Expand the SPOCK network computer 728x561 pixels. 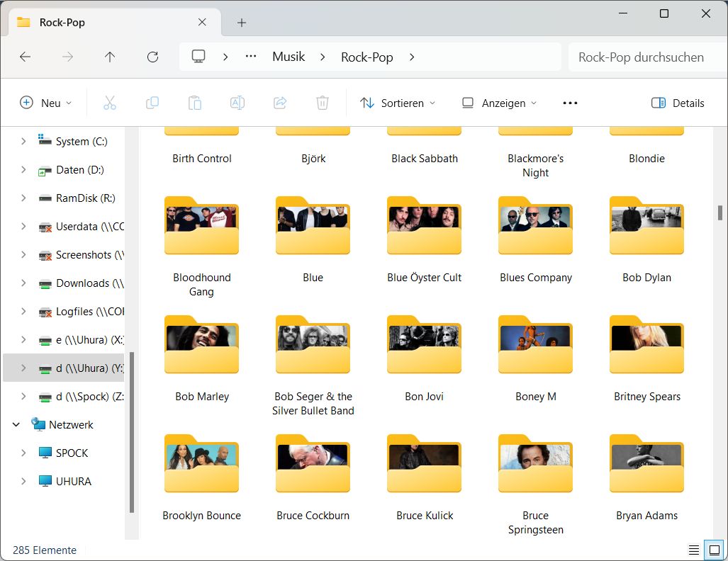point(23,453)
